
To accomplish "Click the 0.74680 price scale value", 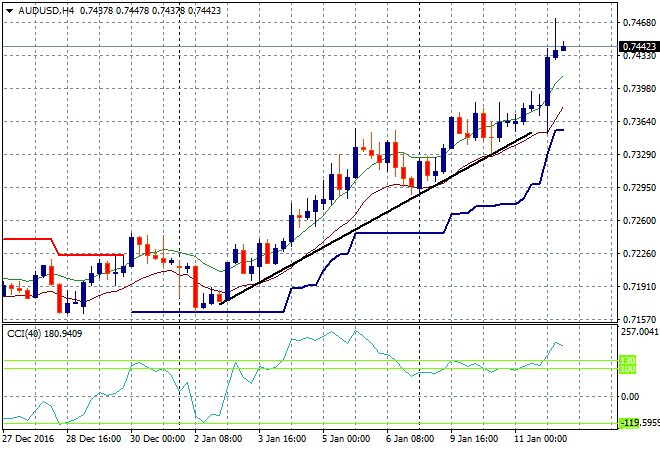I will click(x=639, y=23).
